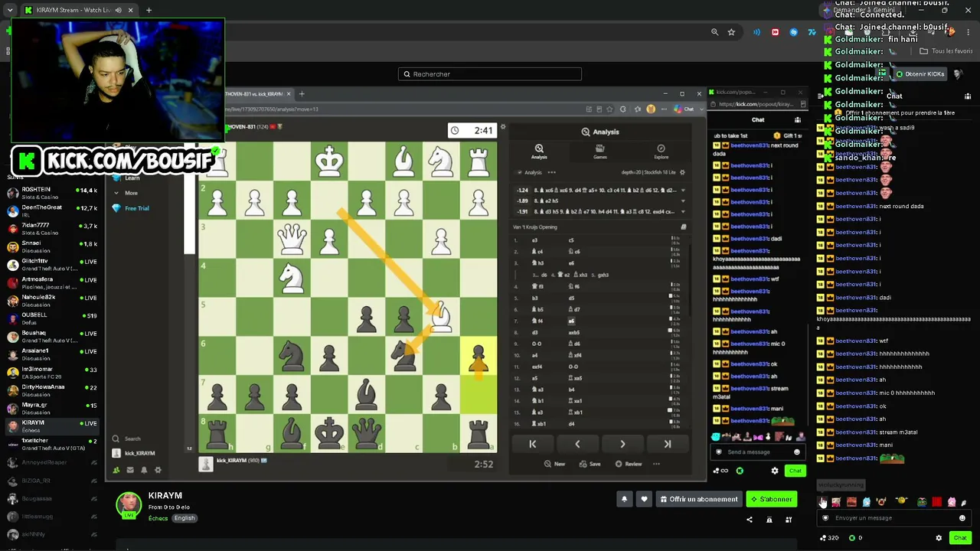Open board settings gear beside the clock
This screenshot has height=551, width=980.
[503, 128]
